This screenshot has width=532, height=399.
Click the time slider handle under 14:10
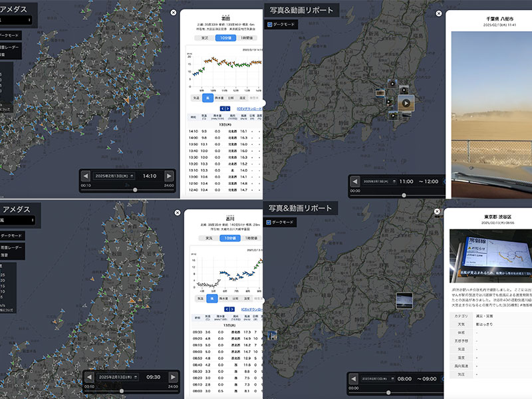[x=136, y=190]
